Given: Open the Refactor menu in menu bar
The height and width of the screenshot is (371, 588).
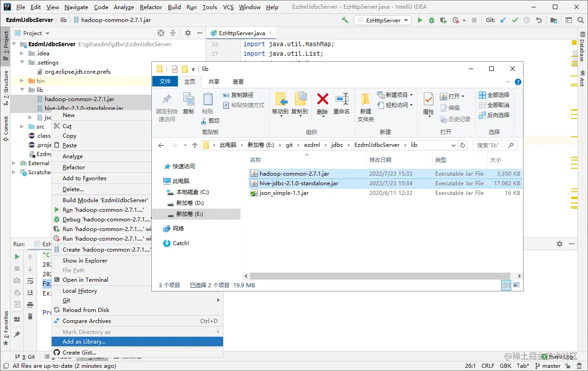Looking at the screenshot, I should click(x=151, y=7).
